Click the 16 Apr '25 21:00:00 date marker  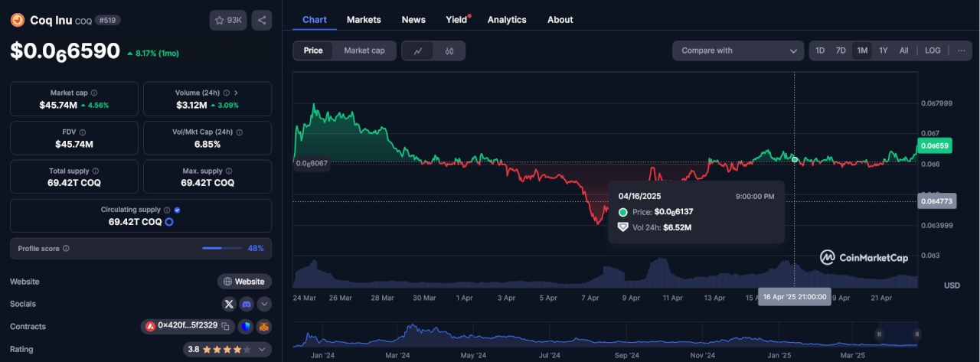tap(794, 297)
